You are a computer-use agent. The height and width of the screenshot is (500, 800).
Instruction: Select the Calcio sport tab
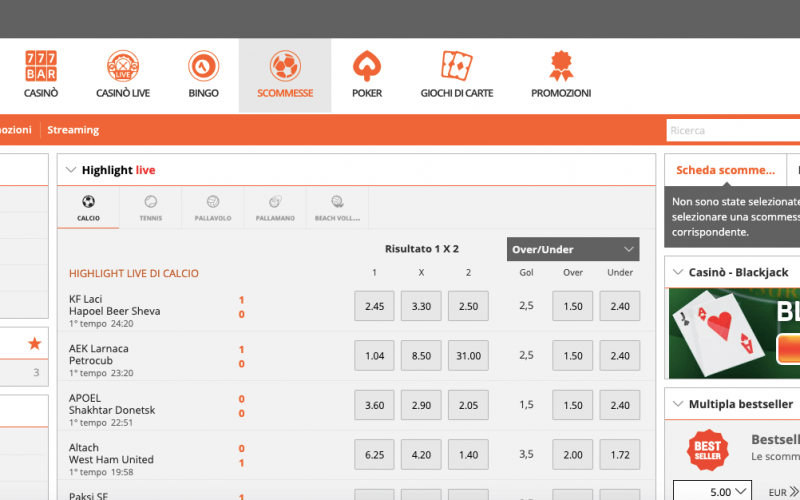(88, 208)
